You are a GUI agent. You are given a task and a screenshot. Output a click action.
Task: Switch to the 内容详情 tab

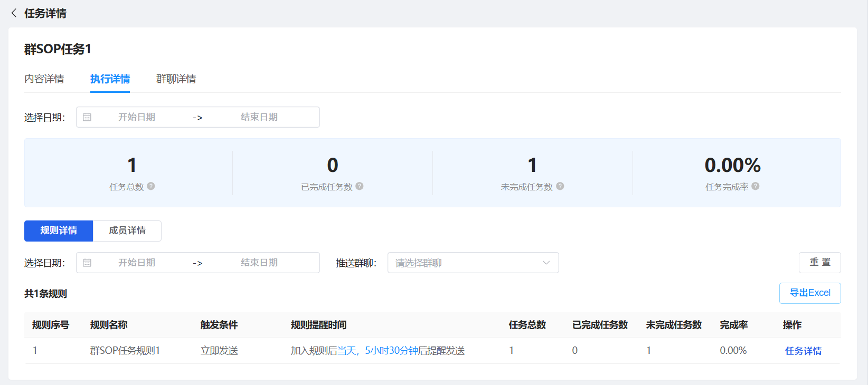click(x=44, y=79)
